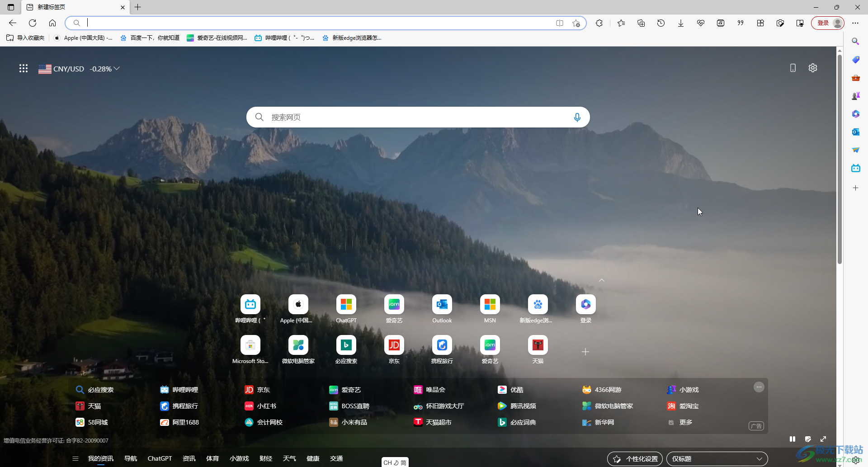Open the sidebar search magnifier icon

[x=856, y=42]
